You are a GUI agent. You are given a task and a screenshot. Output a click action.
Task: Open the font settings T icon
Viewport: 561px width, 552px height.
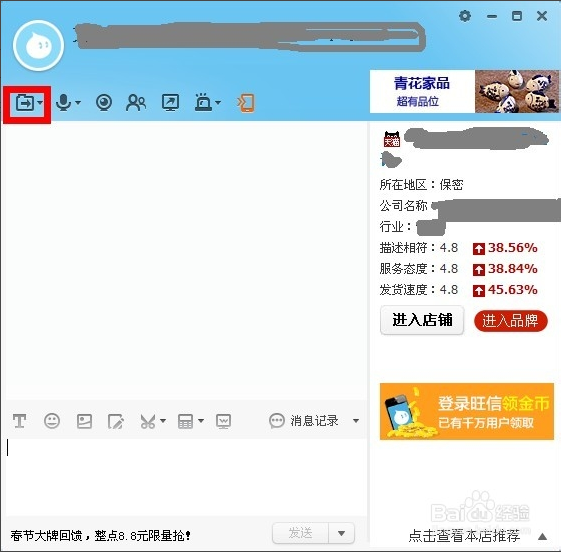pos(19,421)
